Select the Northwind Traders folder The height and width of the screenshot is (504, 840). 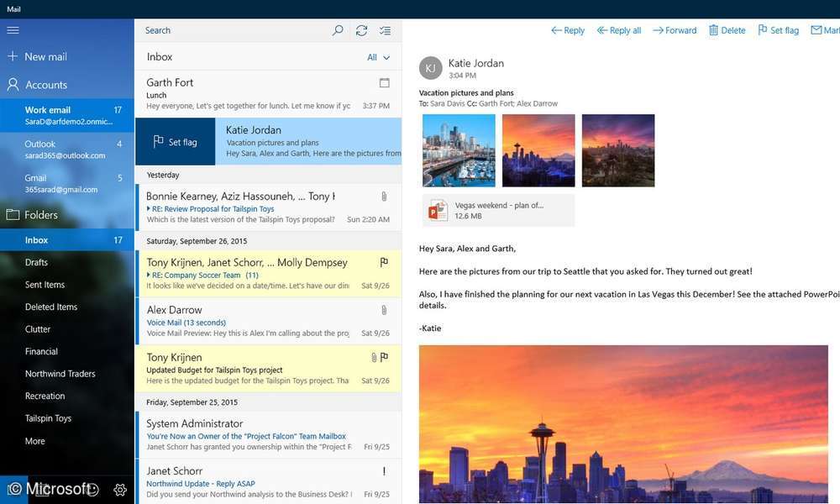[60, 374]
